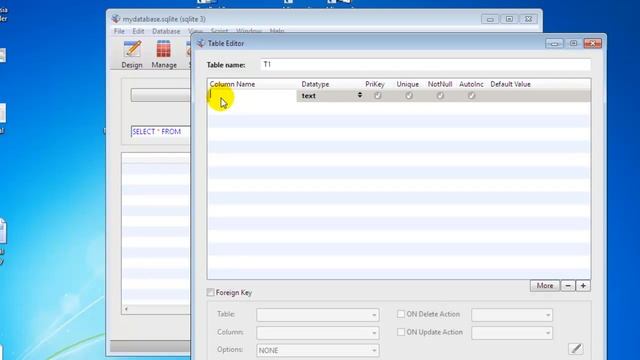Remove column with the minus button

click(568, 286)
